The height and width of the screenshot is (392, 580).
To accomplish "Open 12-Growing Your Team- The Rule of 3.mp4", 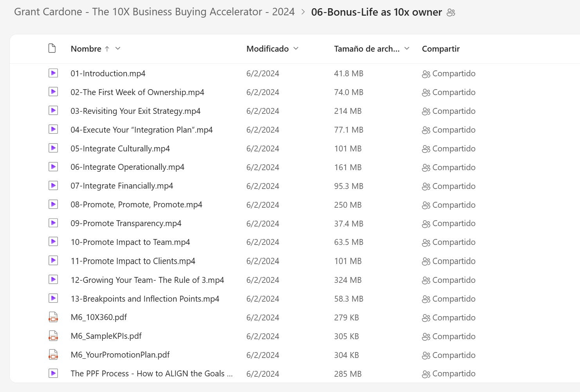I will (147, 280).
